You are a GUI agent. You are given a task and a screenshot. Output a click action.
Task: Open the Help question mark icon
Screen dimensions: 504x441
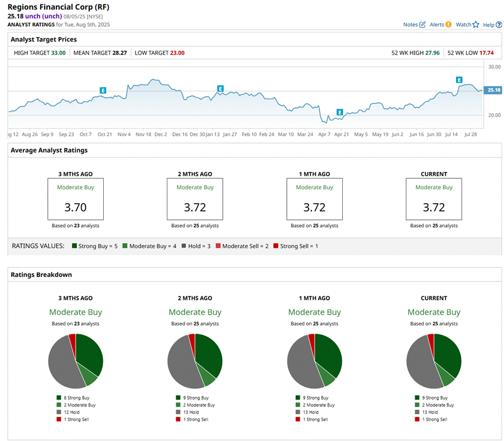point(499,25)
